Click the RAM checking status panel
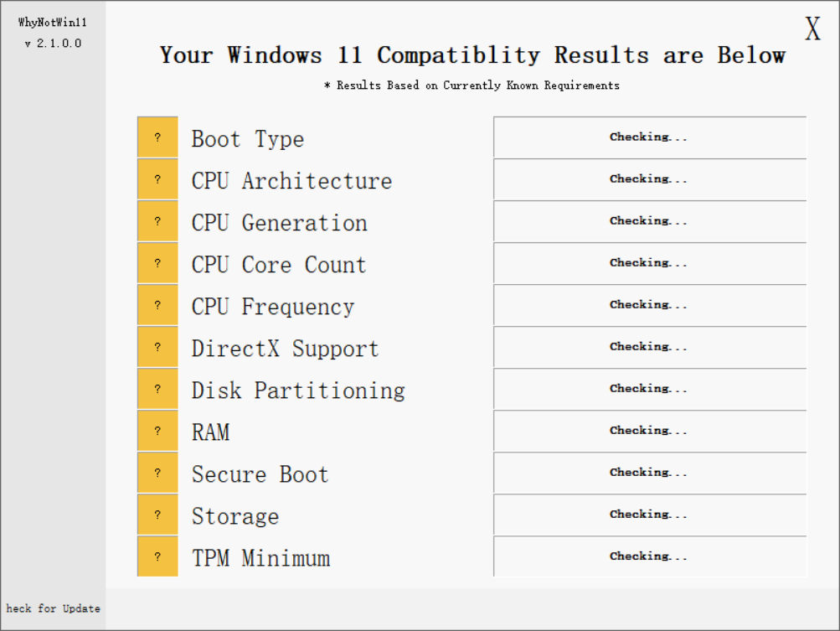This screenshot has width=840, height=631. (649, 430)
